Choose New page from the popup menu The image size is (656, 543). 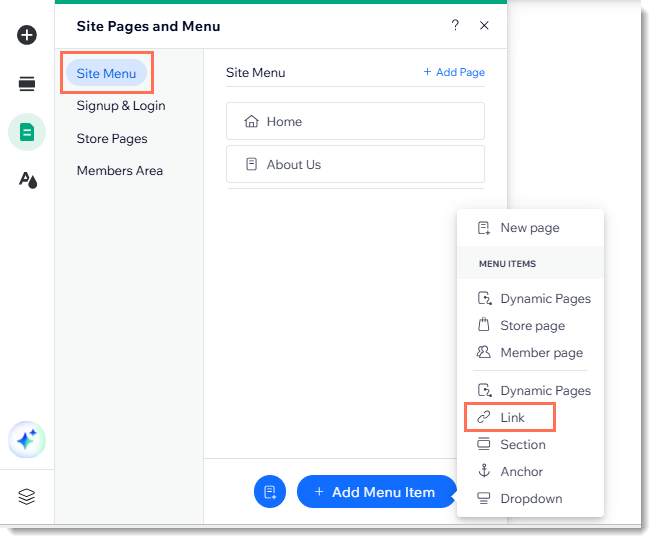(x=530, y=228)
